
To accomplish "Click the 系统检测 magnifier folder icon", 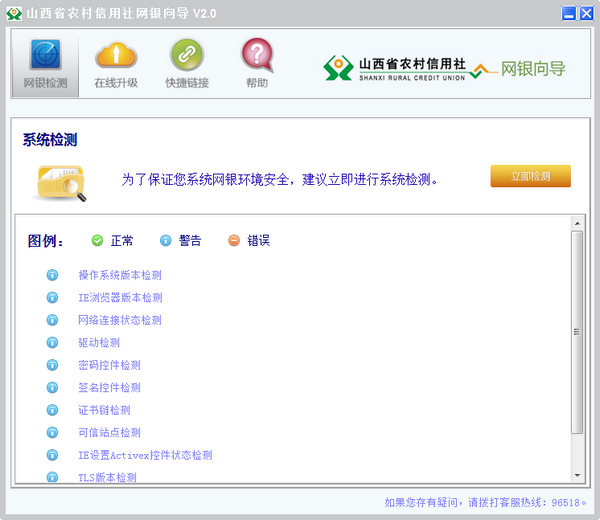I will [x=61, y=181].
